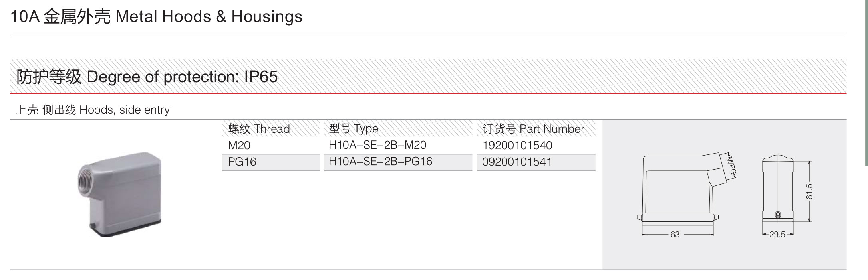The width and height of the screenshot is (868, 280).
Task: Click the 63 width dimension label
Action: point(675,235)
